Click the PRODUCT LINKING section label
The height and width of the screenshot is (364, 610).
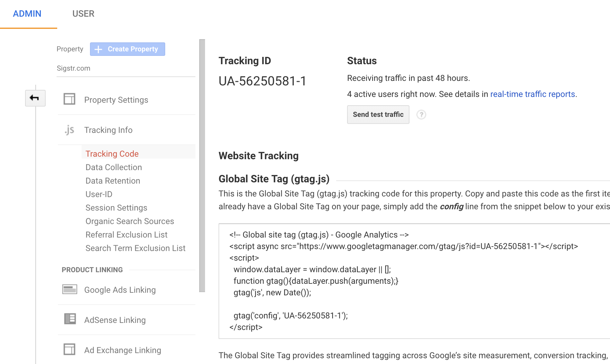click(92, 270)
